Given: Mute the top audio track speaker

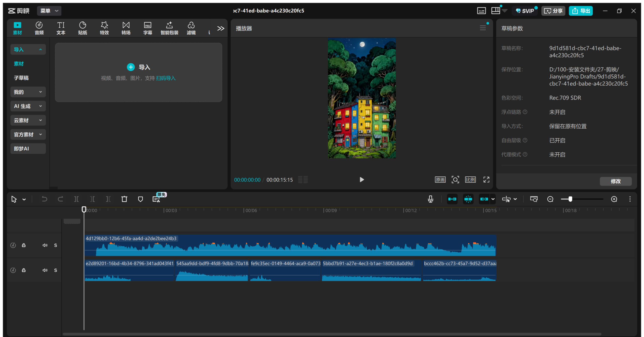Looking at the screenshot, I should [x=45, y=245].
